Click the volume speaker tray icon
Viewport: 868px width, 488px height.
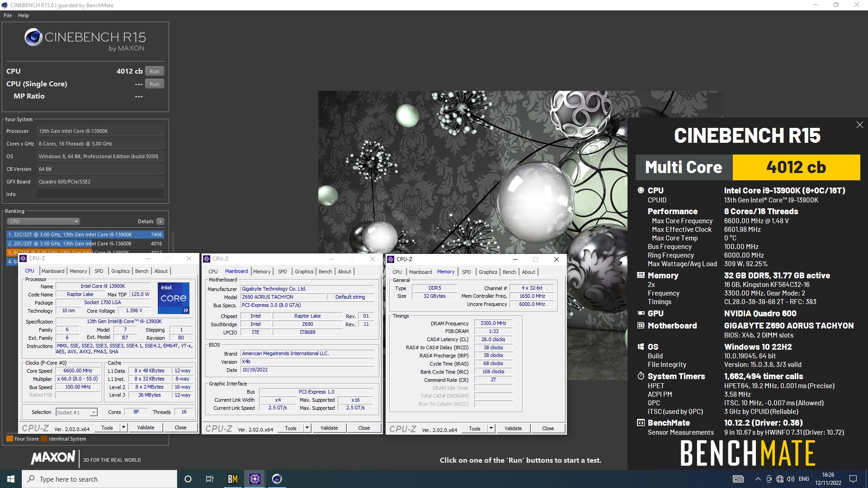791,479
